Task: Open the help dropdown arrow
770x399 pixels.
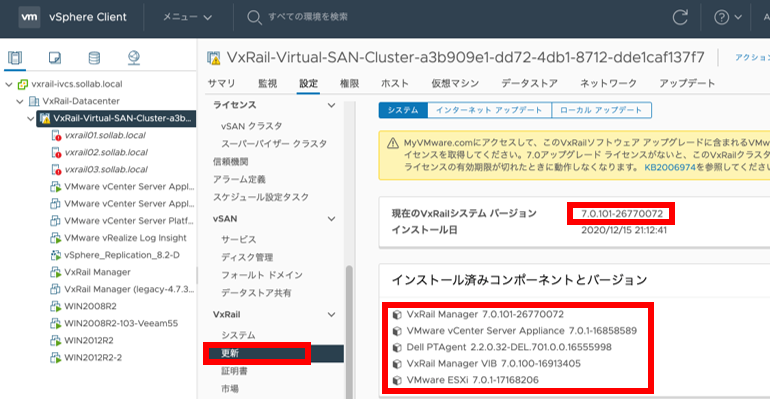Action: [738, 18]
